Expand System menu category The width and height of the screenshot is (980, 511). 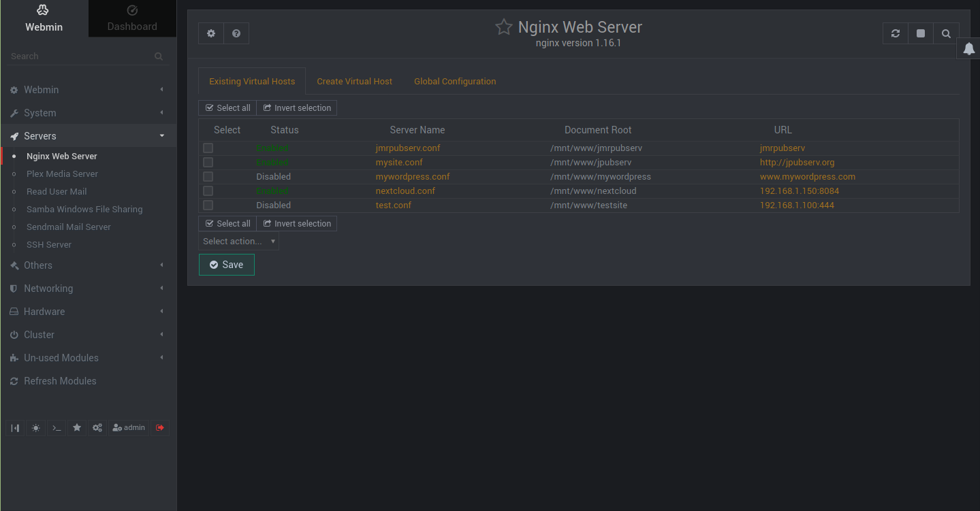[x=88, y=113]
